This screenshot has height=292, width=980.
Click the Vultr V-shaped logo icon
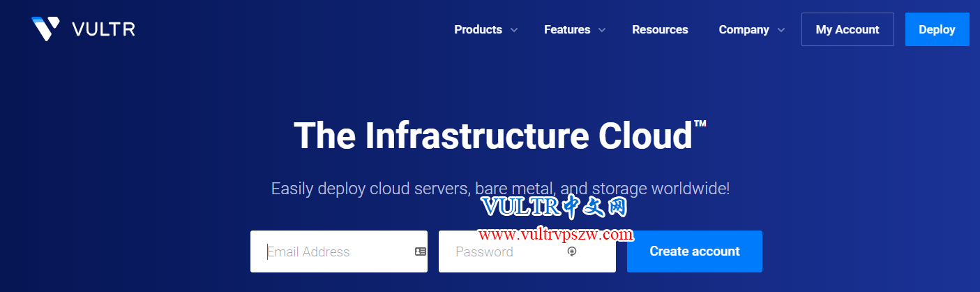tap(46, 29)
